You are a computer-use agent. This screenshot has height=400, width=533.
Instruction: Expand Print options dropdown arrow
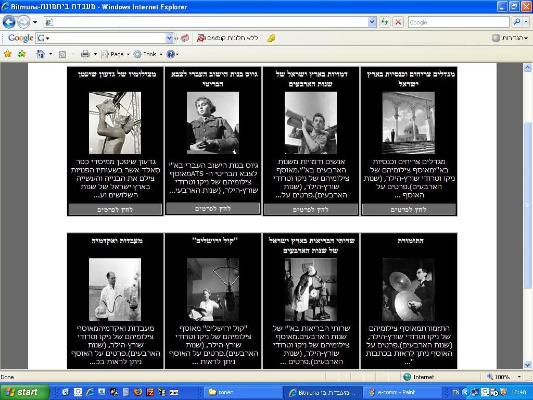pyautogui.click(x=95, y=54)
